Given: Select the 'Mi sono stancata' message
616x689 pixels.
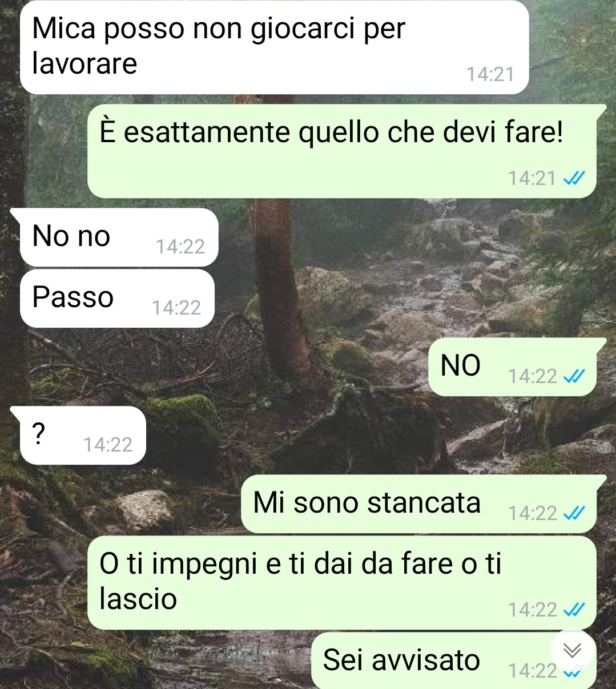Looking at the screenshot, I should pos(423,504).
